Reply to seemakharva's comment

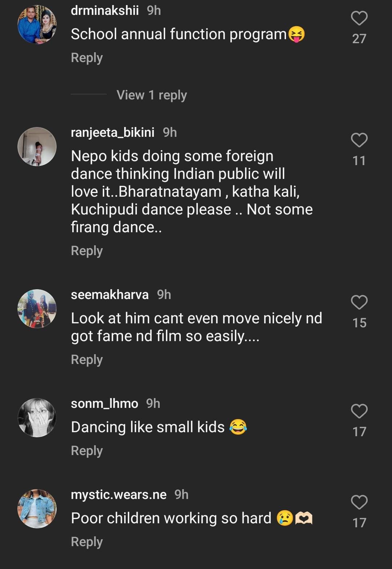87,360
